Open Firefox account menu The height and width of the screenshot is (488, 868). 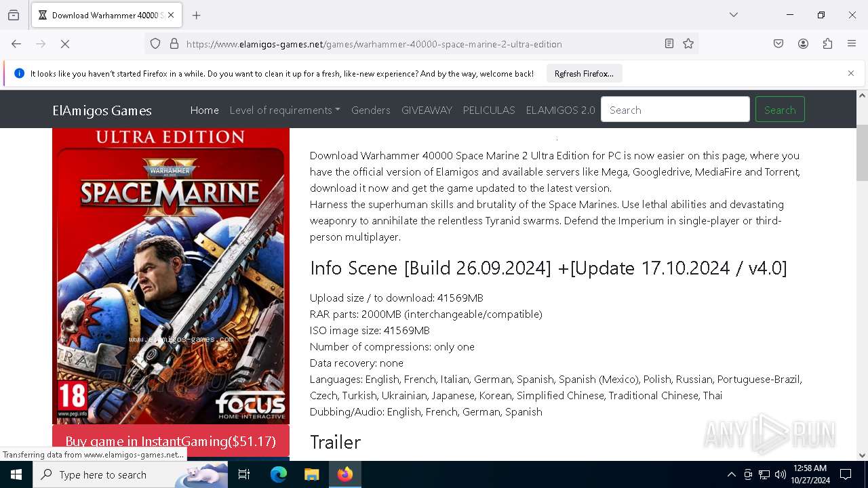803,44
